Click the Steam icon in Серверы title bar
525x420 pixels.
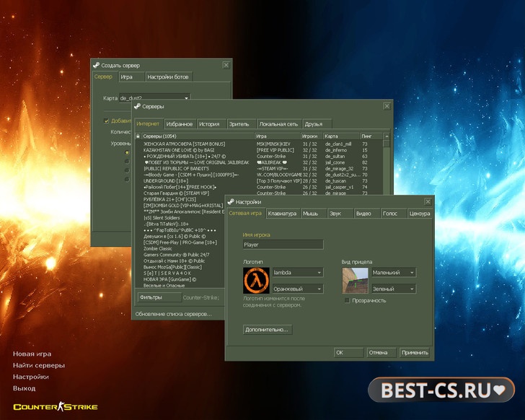tap(137, 106)
